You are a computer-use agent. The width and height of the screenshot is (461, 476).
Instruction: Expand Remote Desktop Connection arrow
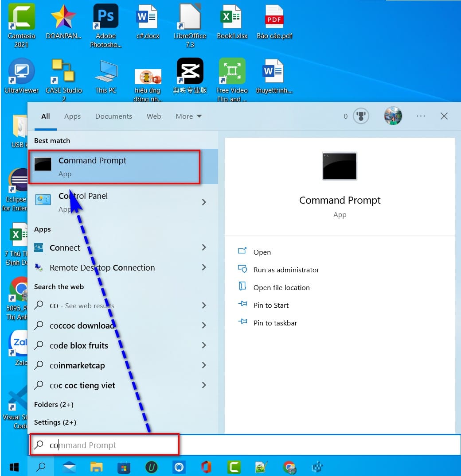pos(204,267)
